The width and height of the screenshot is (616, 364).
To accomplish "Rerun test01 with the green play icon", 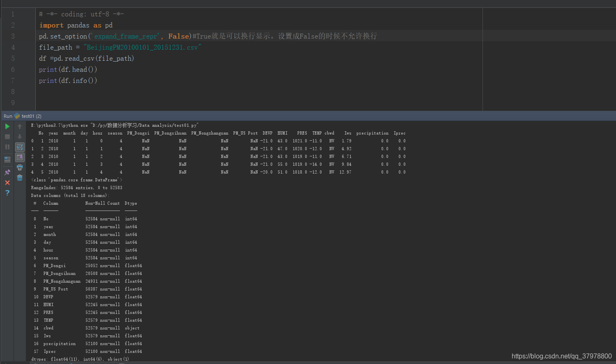I will pyautogui.click(x=7, y=126).
